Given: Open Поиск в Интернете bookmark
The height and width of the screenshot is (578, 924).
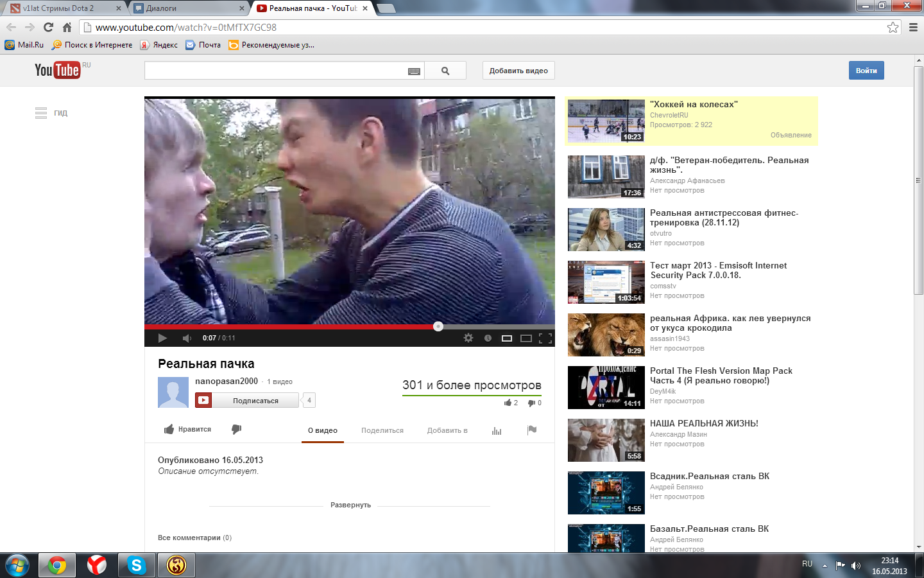Looking at the screenshot, I should point(92,45).
